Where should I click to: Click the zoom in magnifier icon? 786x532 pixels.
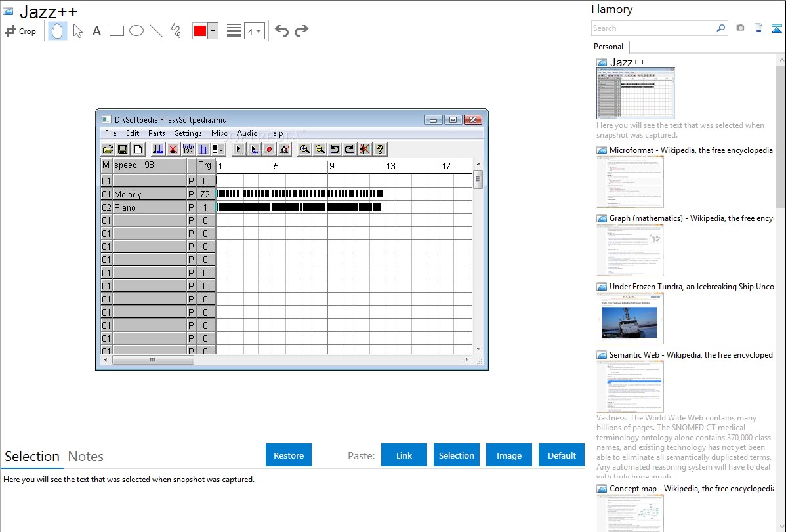tap(304, 150)
